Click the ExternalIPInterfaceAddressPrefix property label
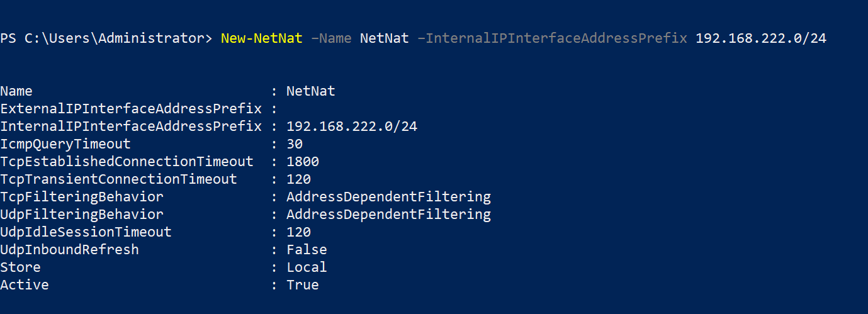Image resolution: width=868 pixels, height=314 pixels. 130,109
